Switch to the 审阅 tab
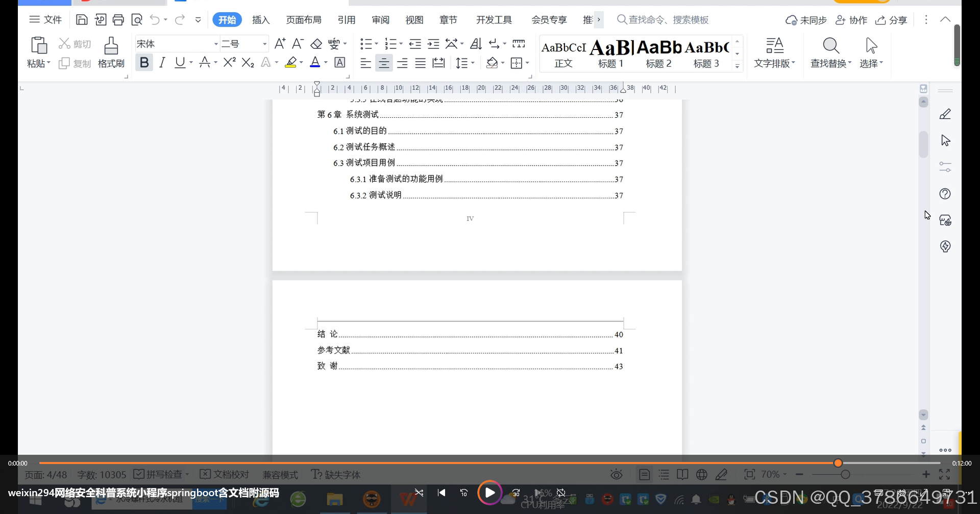 click(381, 19)
